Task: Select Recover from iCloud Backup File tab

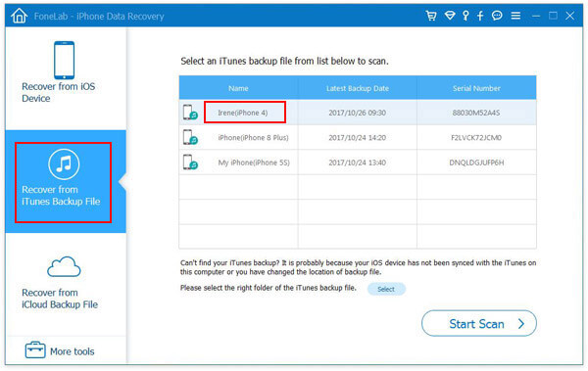Action: (x=66, y=284)
